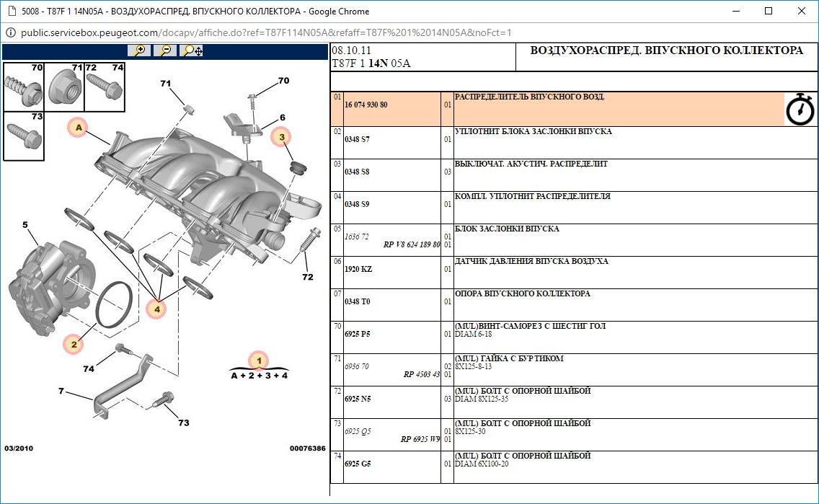
Task: Click the site information icon in address bar
Action: click(x=10, y=32)
